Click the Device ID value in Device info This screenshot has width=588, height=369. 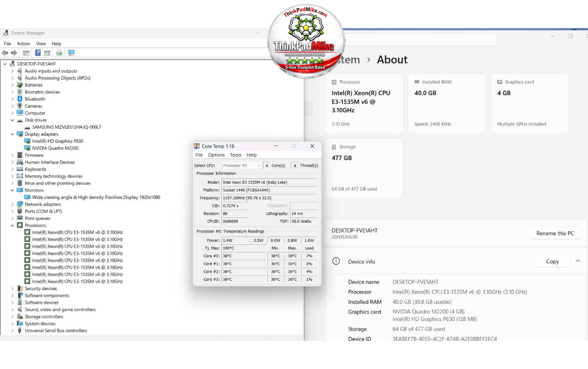444,339
